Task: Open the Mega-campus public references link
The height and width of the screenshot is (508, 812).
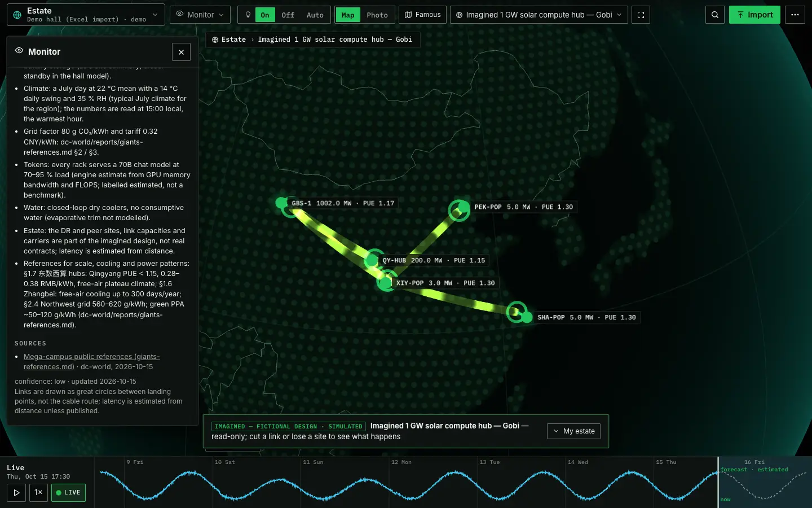Action: (x=91, y=362)
